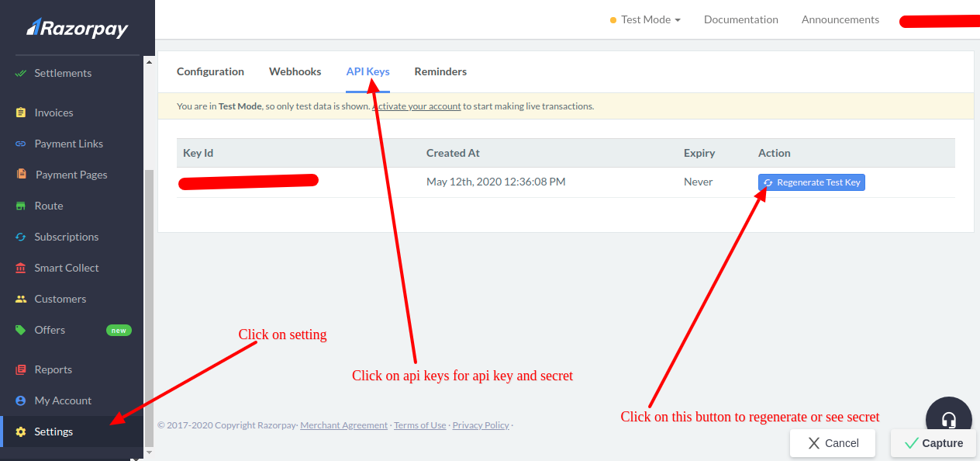Open the Test Mode dropdown

point(645,19)
